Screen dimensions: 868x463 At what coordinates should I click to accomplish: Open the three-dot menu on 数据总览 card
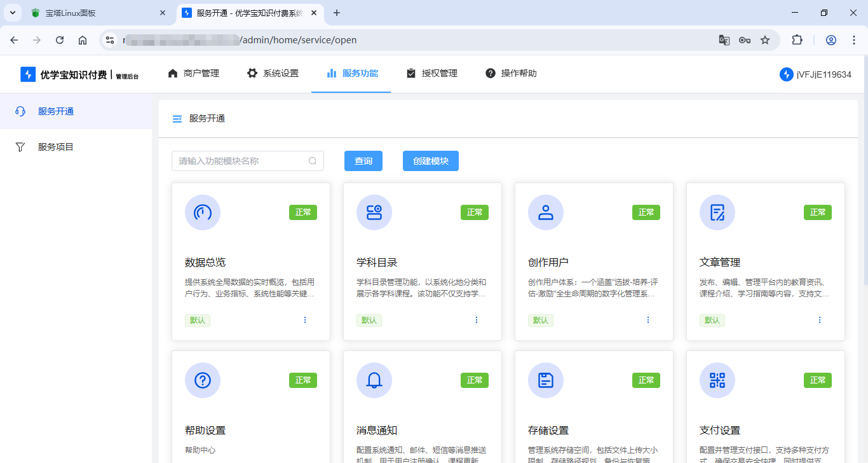coord(305,320)
